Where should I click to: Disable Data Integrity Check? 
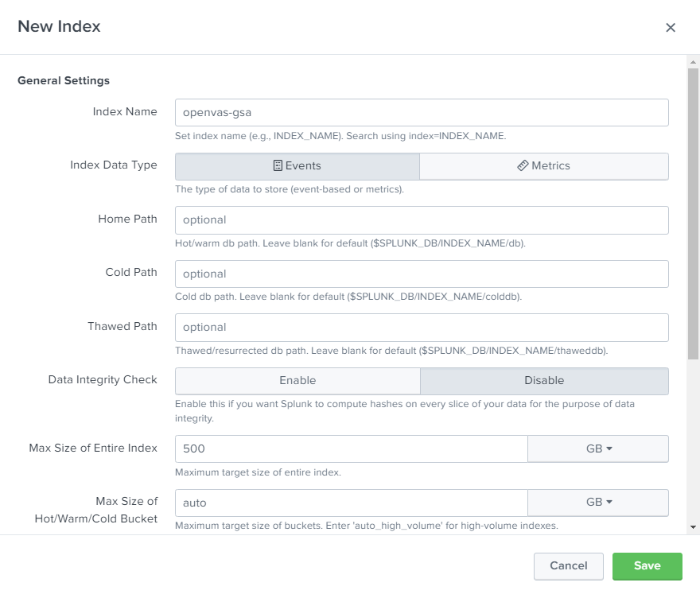[x=544, y=381]
